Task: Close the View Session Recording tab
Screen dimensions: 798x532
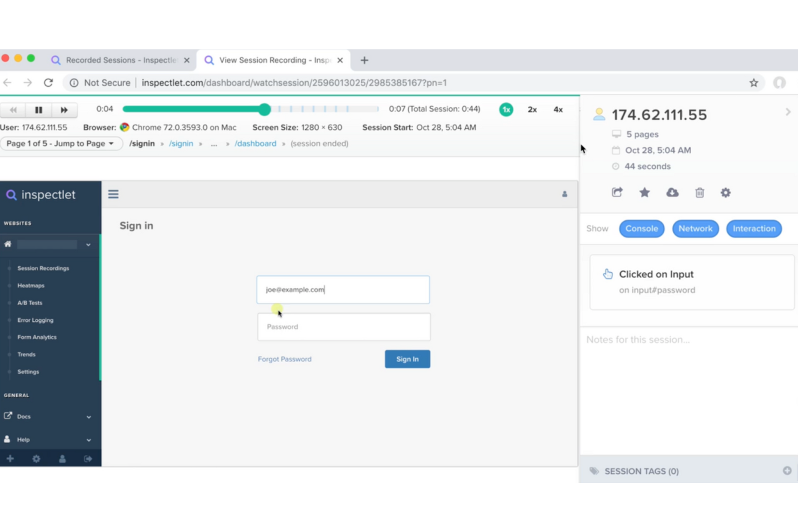Action: click(x=340, y=60)
